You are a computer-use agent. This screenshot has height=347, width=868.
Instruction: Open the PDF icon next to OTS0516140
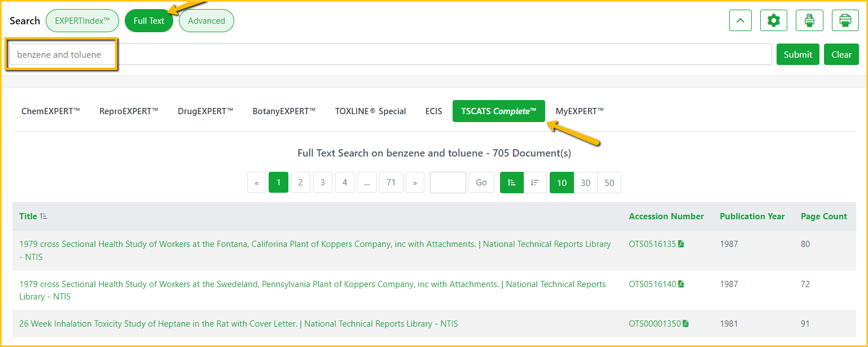[x=681, y=284]
